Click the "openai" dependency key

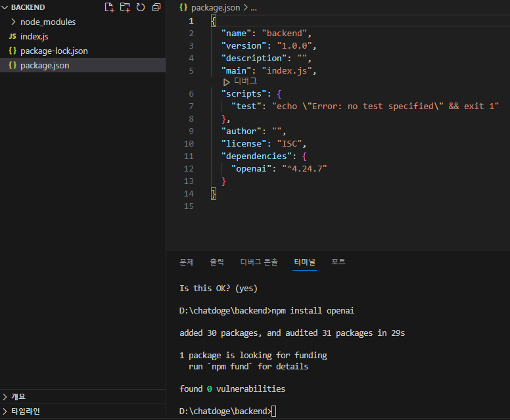coord(251,168)
